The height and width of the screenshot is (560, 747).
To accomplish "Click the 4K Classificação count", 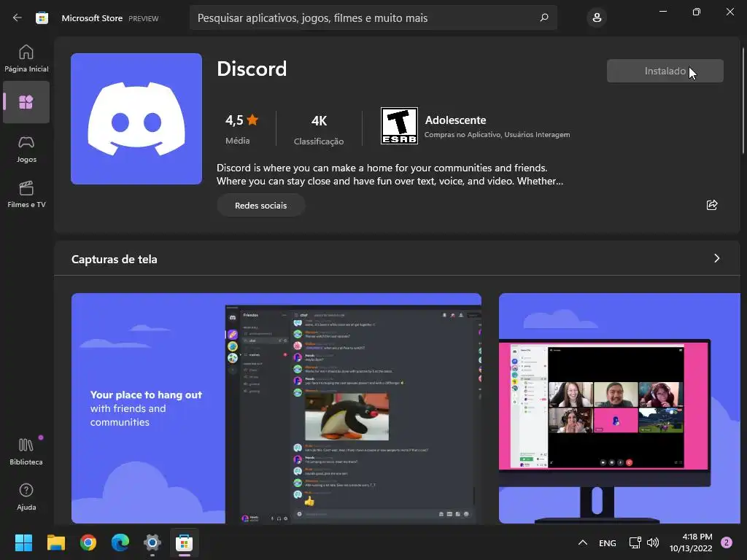I will (x=319, y=129).
